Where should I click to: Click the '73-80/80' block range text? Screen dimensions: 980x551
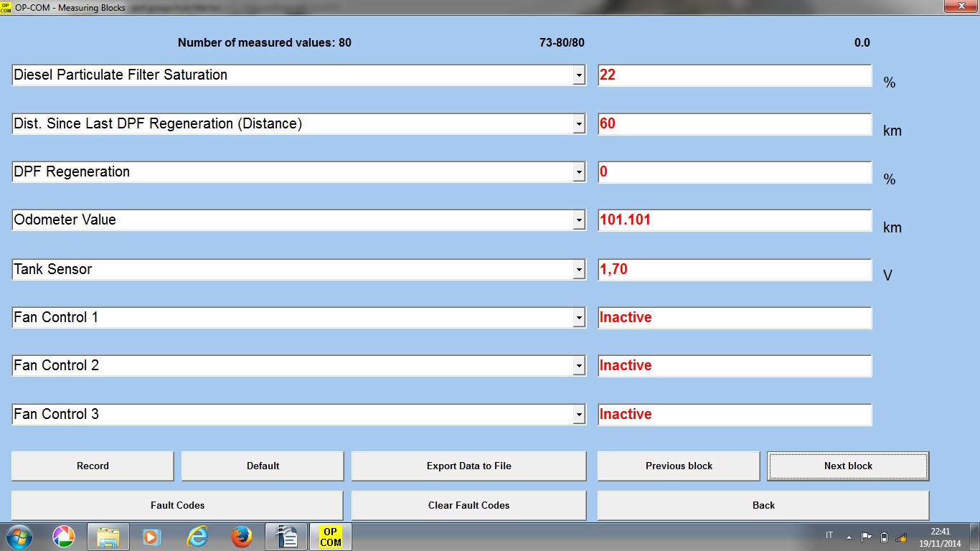562,42
